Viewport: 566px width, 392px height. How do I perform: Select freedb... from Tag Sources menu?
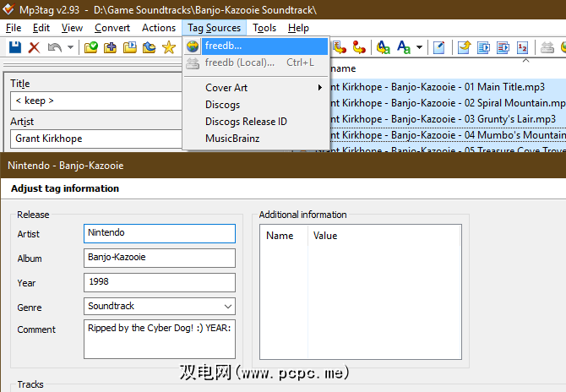coord(223,46)
